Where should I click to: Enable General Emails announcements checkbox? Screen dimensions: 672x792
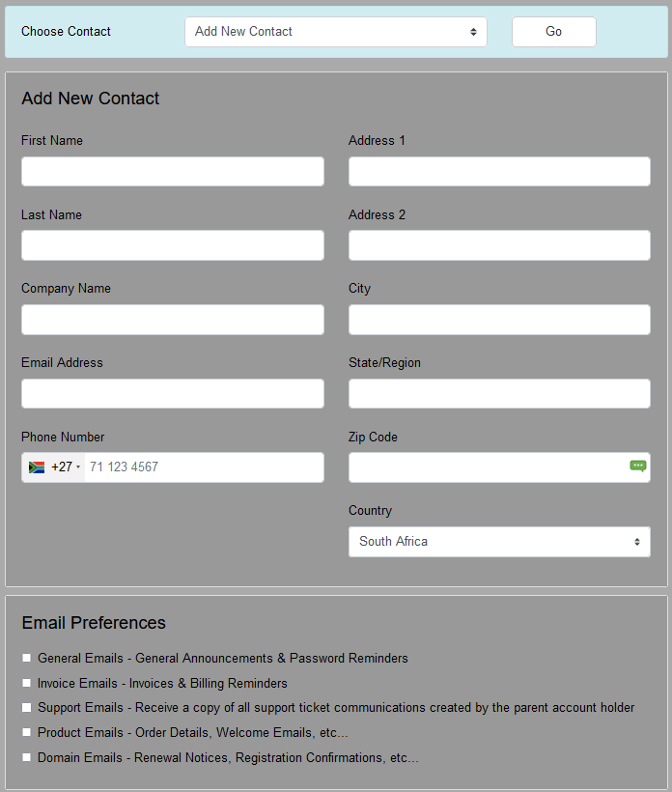[x=26, y=658]
